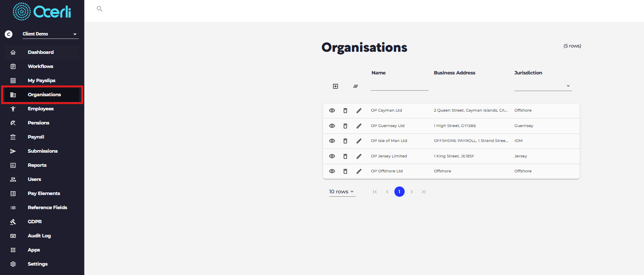Click the OP Guernsey Ltd name cell

coord(388,126)
